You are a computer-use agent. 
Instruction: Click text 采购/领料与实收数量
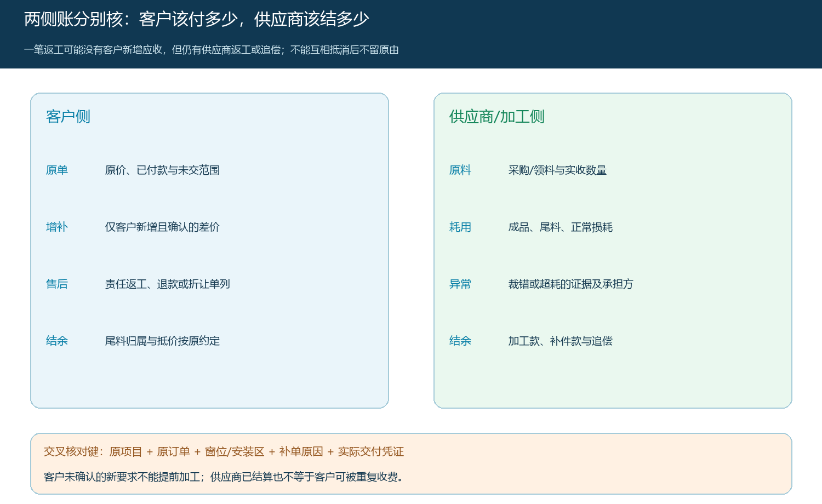click(x=557, y=170)
